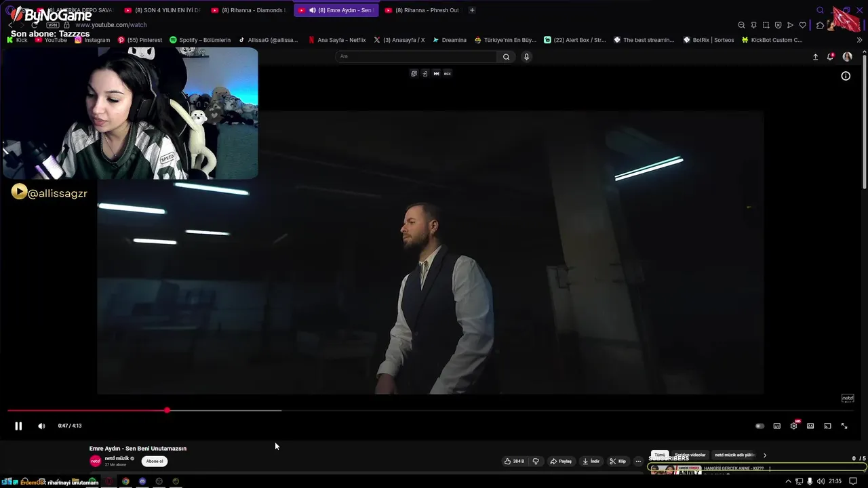Open the KickBot Custom C... bookmark
This screenshot has height=488, width=868.
coord(772,40)
